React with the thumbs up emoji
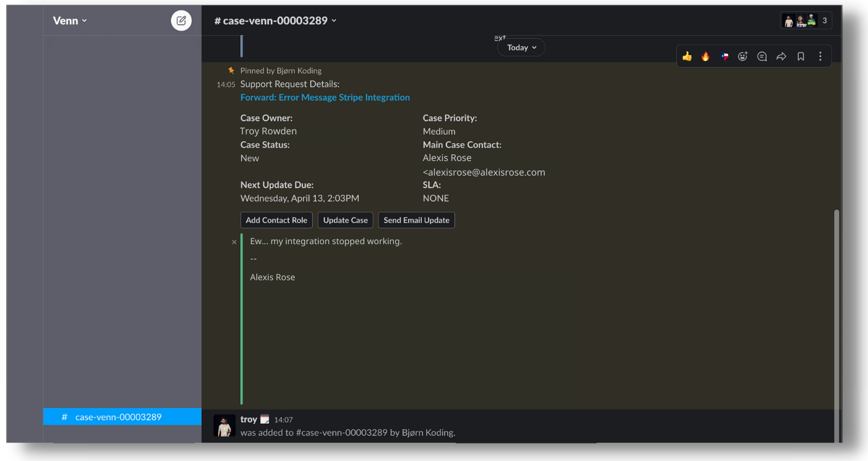 pos(687,56)
